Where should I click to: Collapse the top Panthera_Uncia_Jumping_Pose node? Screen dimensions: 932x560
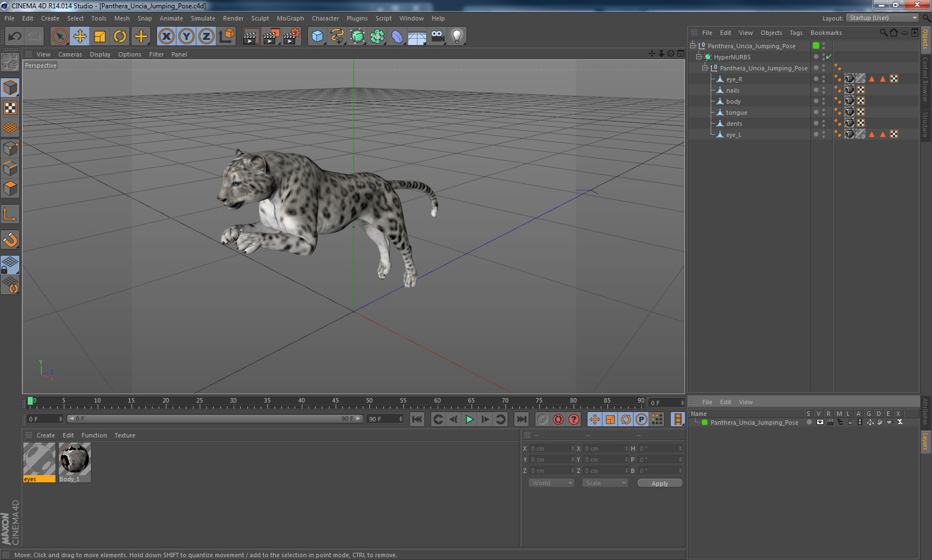click(x=693, y=46)
